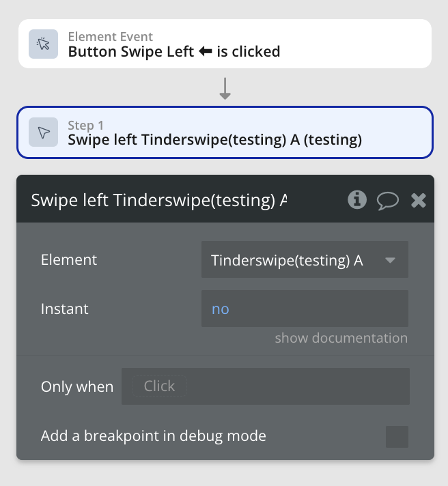Click the Step 1 pointer icon

44,132
